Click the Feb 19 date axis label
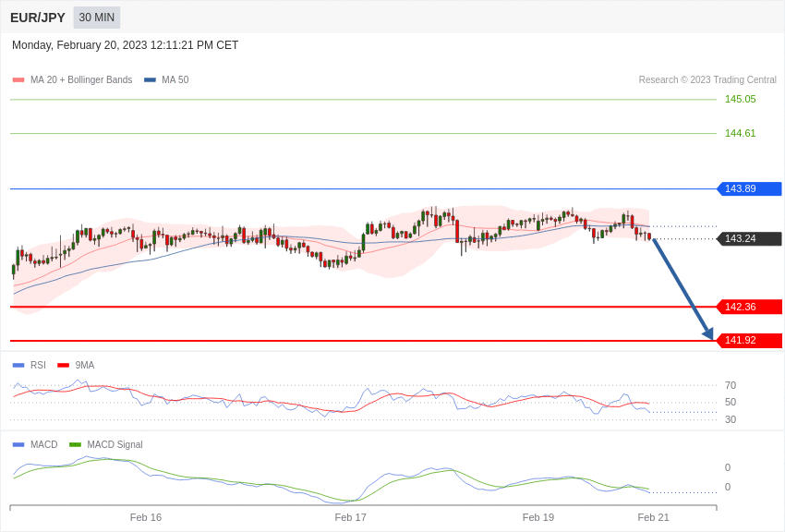Screen dimensions: 785x532 click(538, 517)
